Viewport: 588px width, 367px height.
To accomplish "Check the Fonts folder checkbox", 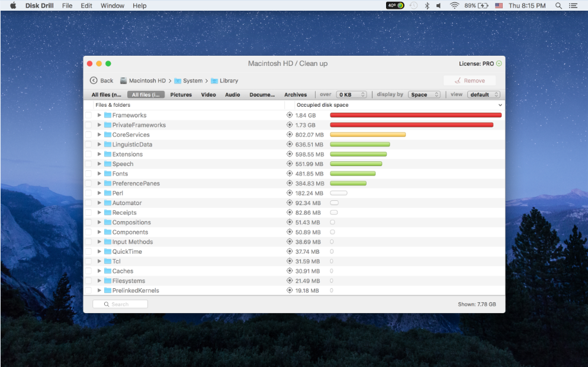I will 88,174.
